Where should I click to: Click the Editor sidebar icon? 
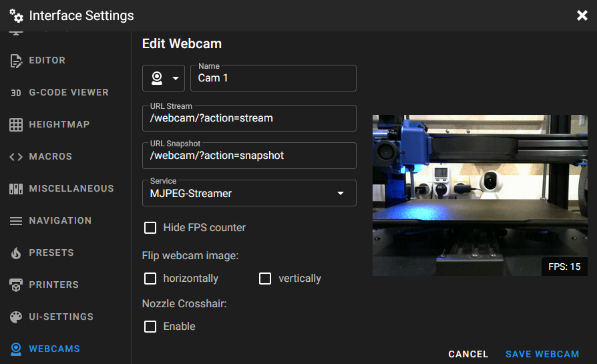coord(16,61)
